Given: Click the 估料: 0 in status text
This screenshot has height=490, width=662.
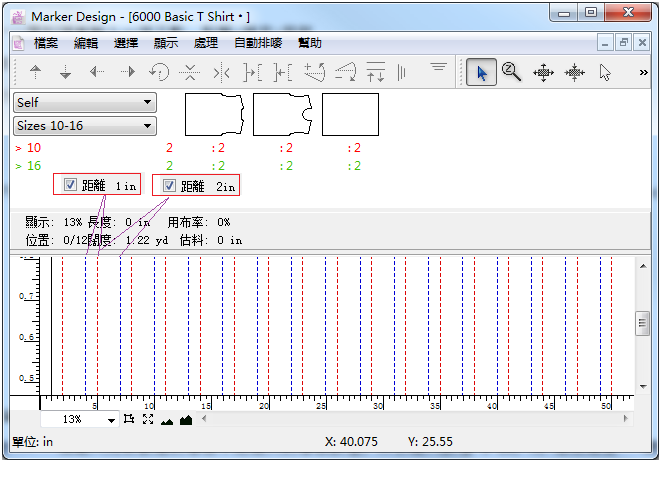Looking at the screenshot, I should click(x=211, y=241).
